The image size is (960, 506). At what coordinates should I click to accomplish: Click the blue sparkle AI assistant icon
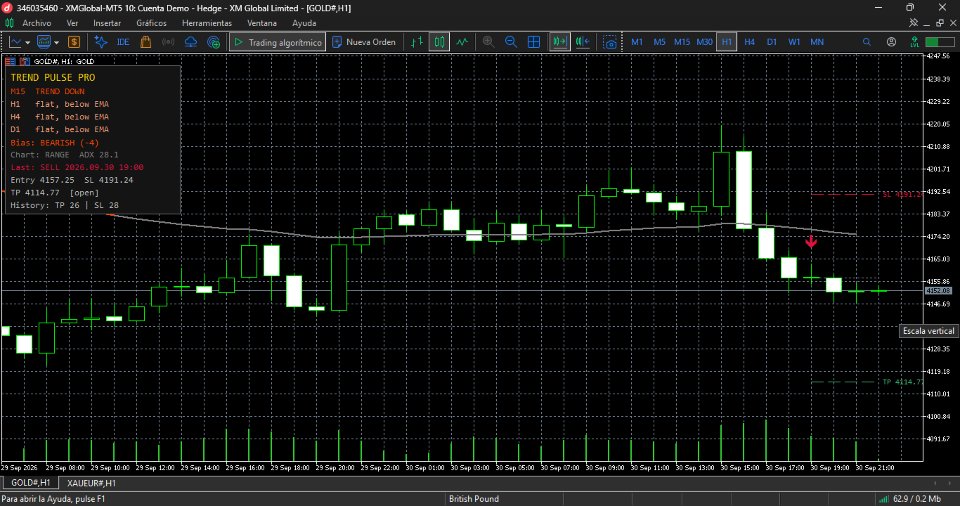point(101,42)
